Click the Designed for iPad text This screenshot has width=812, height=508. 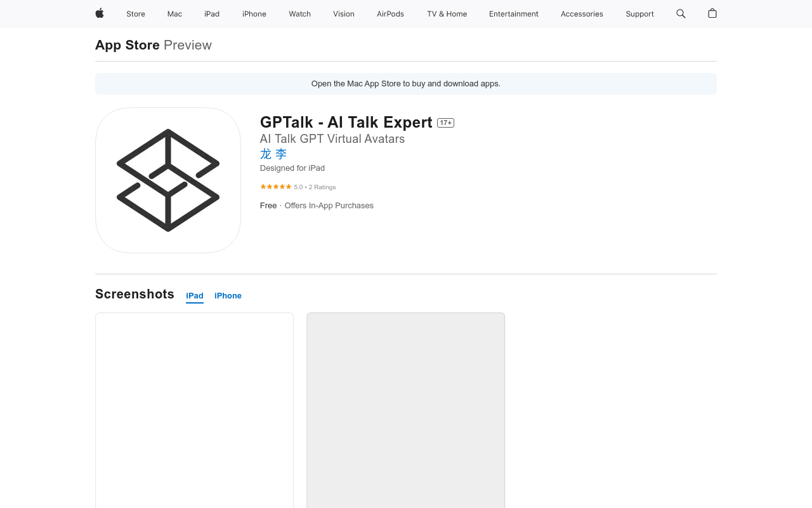coord(292,168)
